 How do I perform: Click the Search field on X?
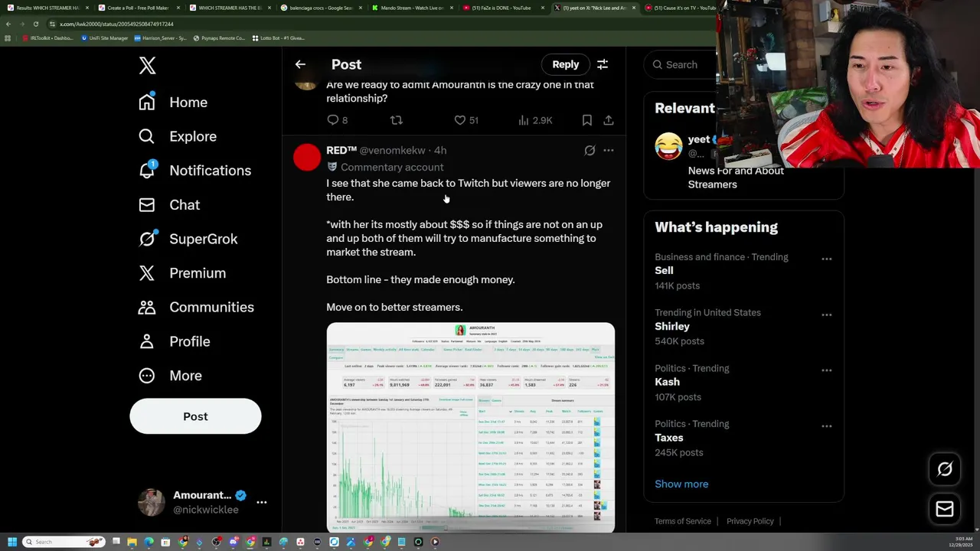point(681,64)
